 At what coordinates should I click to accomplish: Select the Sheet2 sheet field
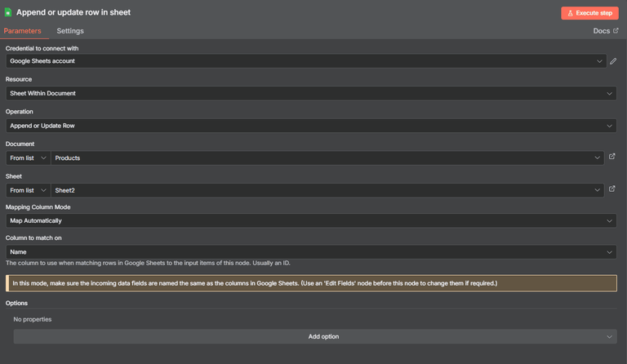pyautogui.click(x=327, y=190)
